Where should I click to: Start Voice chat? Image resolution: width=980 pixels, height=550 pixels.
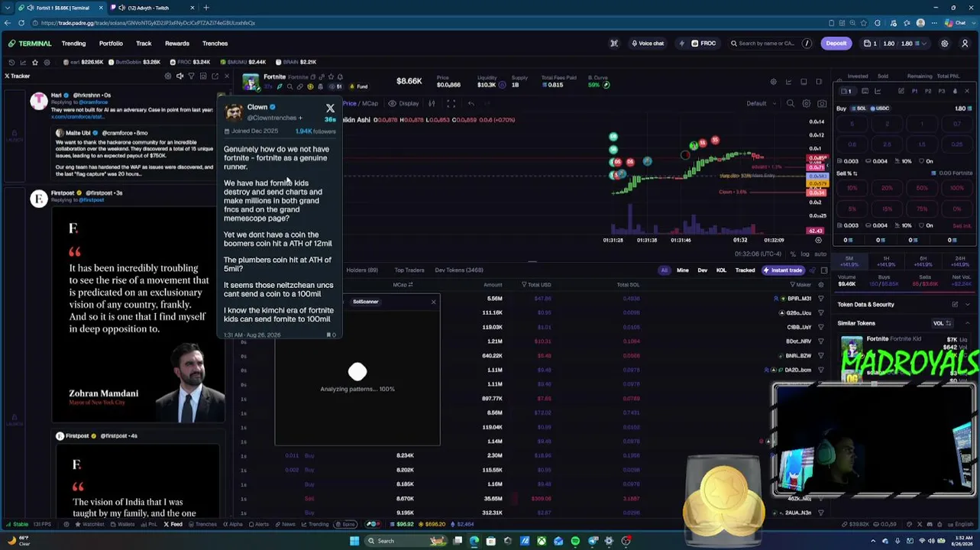coord(648,44)
